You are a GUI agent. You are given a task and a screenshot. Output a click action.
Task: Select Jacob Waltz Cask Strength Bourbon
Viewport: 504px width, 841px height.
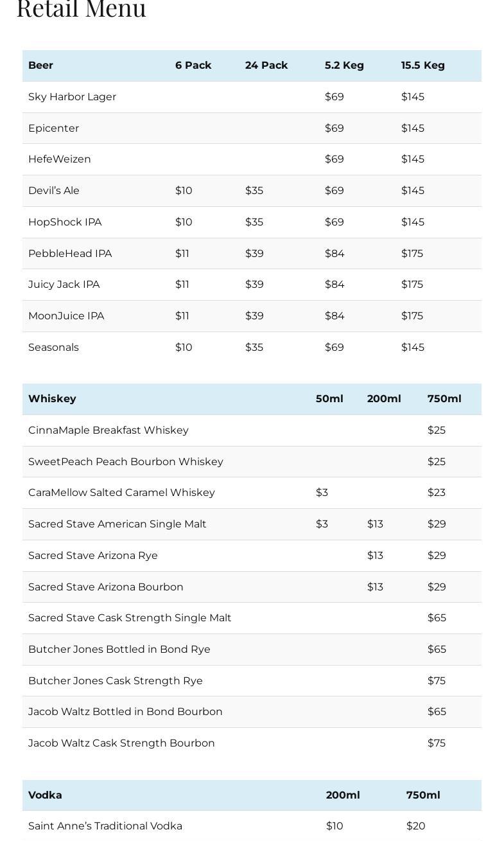[121, 743]
